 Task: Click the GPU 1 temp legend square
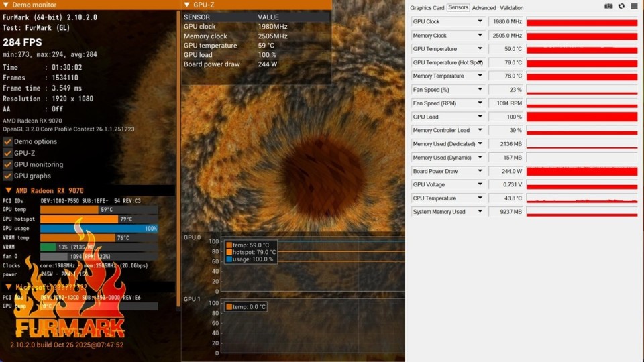click(229, 307)
